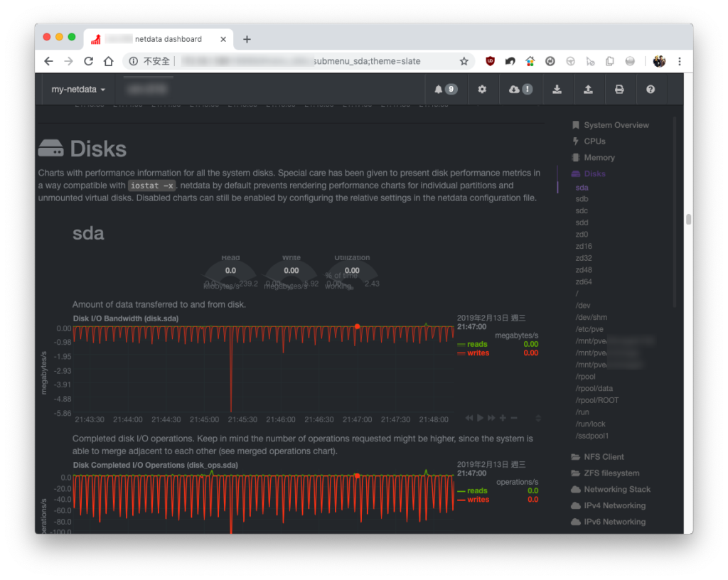Go back to previous page
Image resolution: width=728 pixels, height=580 pixels.
pyautogui.click(x=49, y=61)
